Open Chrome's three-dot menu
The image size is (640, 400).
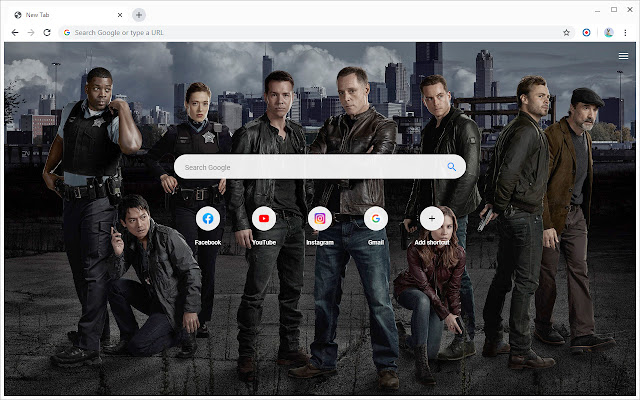pos(625,32)
